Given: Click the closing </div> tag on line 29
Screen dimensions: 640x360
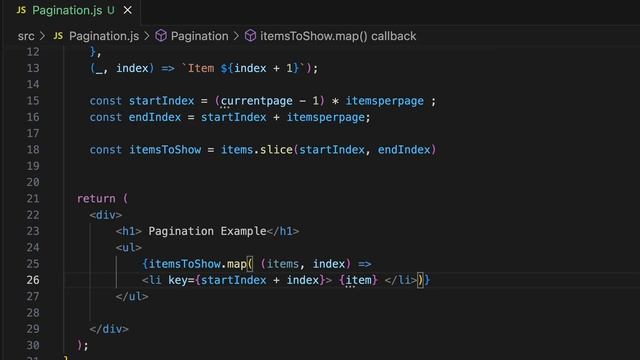Looking at the screenshot, I should coord(109,329).
